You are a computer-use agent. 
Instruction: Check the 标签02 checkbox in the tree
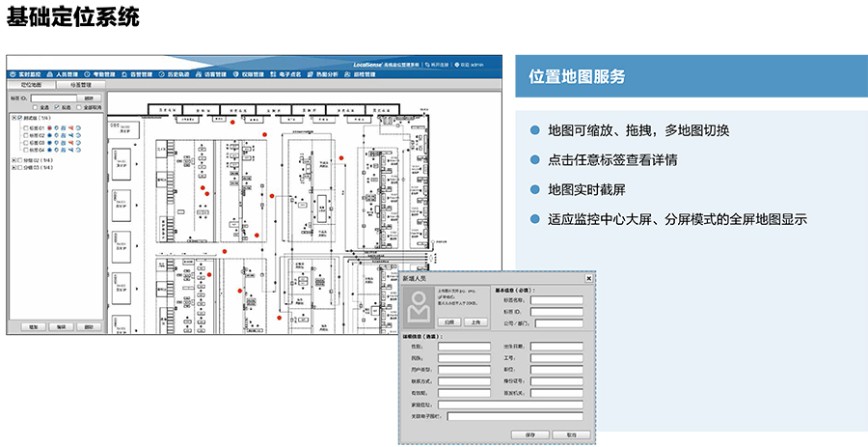click(23, 135)
